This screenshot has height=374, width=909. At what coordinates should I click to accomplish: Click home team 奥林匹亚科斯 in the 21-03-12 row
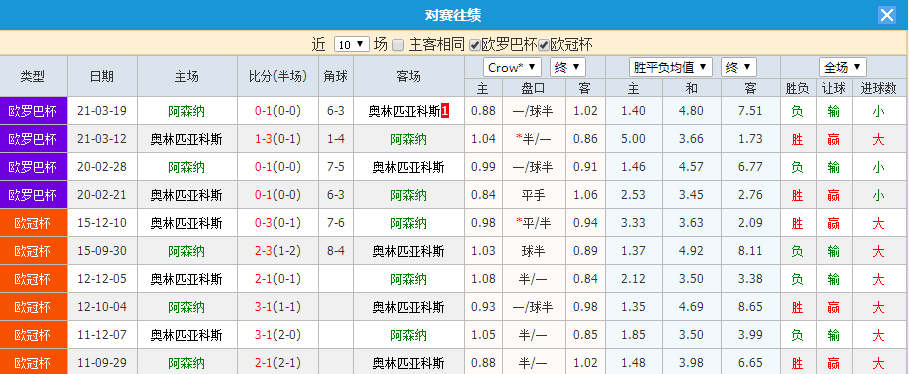(x=186, y=139)
